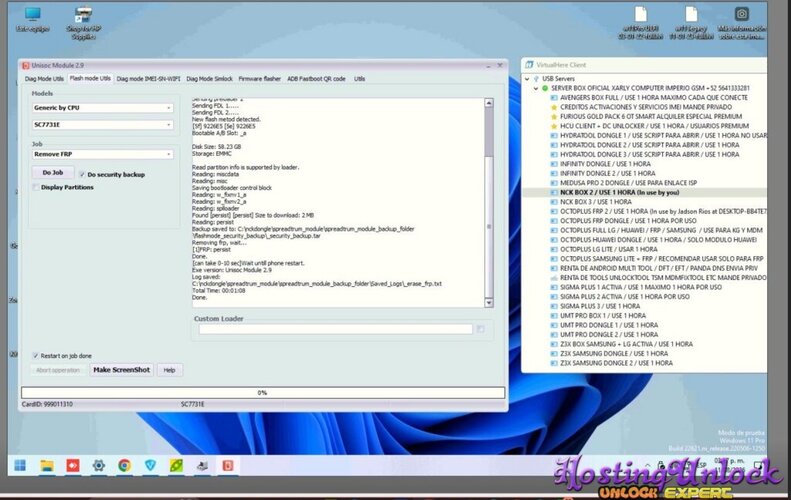Open the 'Diag mode IMEI-SN-WIFI' tab

coord(148,79)
